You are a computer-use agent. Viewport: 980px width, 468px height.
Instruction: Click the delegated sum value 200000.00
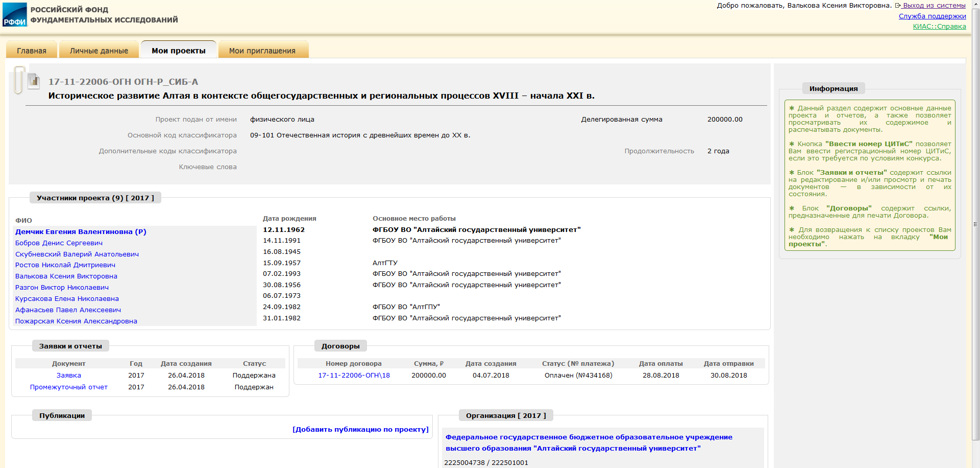725,119
